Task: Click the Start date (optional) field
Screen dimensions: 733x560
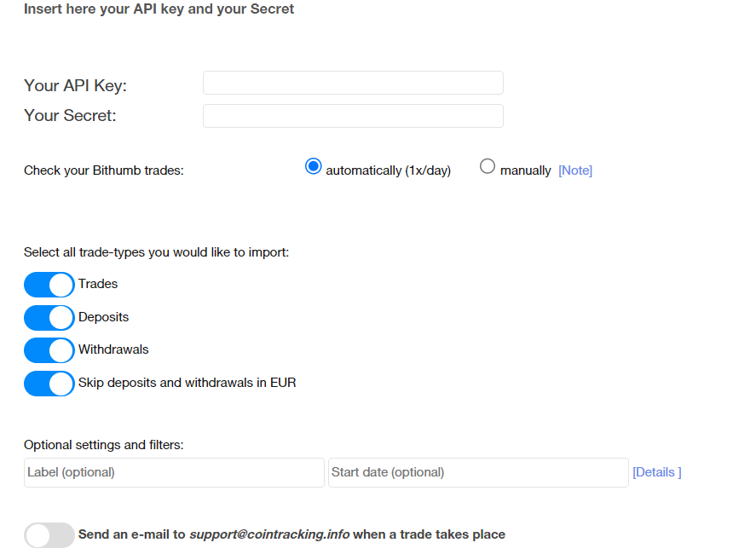Action: pyautogui.click(x=478, y=472)
